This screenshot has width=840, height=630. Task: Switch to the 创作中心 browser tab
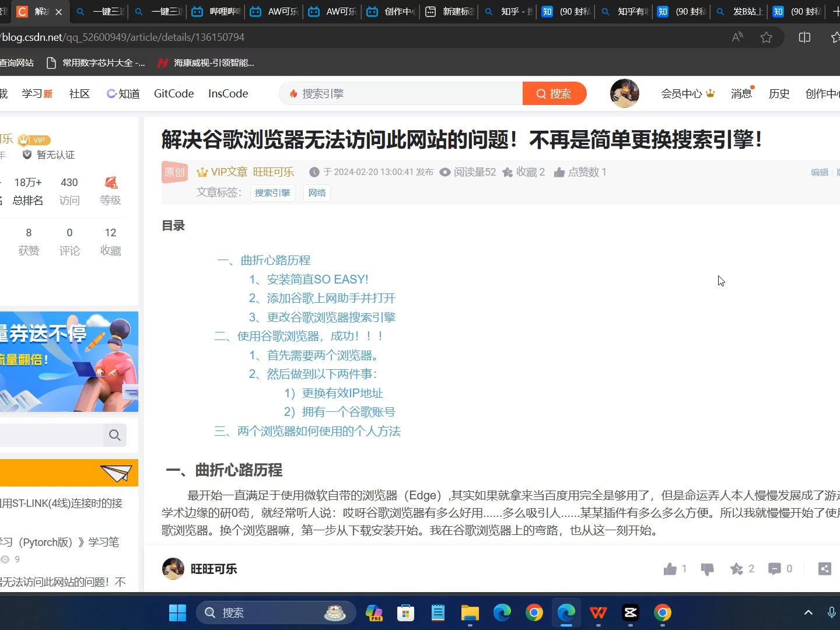pyautogui.click(x=391, y=12)
